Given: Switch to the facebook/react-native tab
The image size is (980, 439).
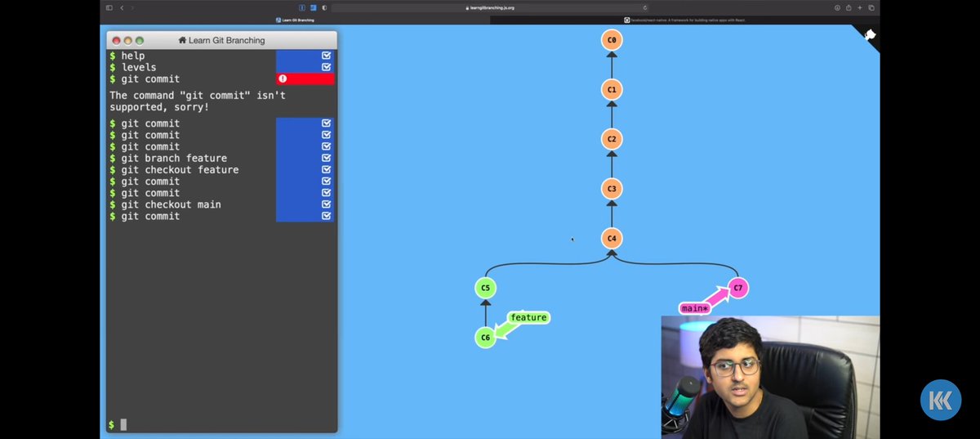Looking at the screenshot, I should 684,20.
